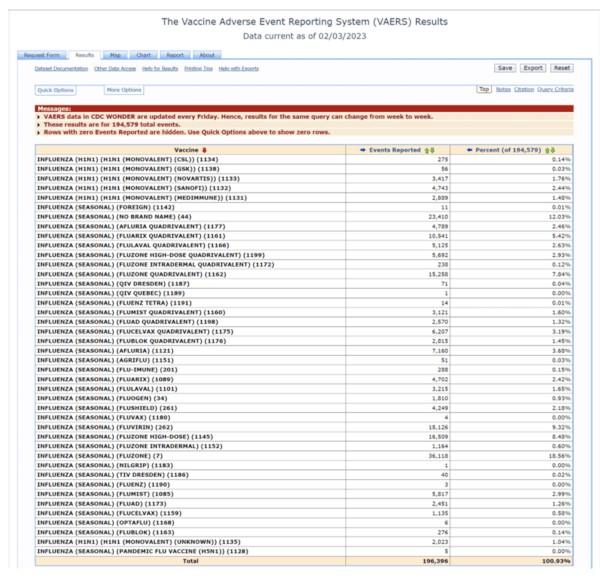The image size is (600, 580).
Task: Click blue arrow beside Events Reported header
Action: pyautogui.click(x=363, y=150)
